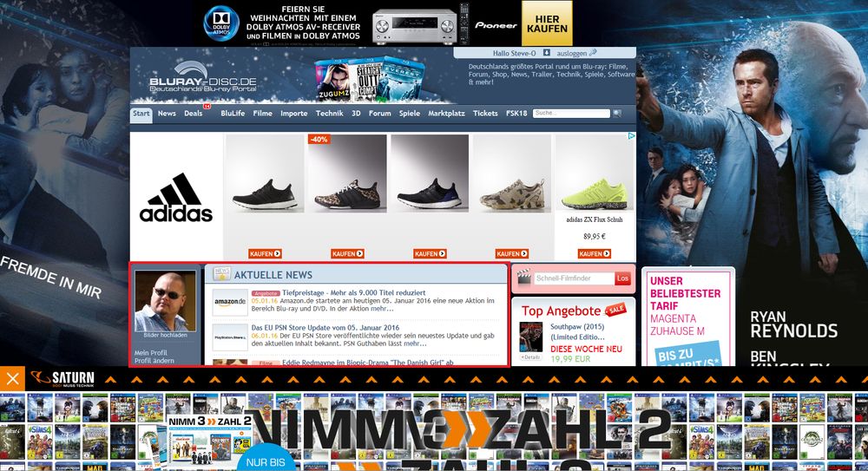Open the Technik menu item
Image resolution: width=868 pixels, height=471 pixels.
[x=329, y=114]
